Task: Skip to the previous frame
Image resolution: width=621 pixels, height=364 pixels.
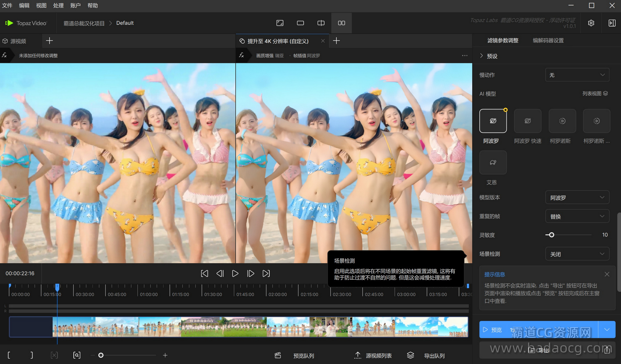Action: (220, 273)
